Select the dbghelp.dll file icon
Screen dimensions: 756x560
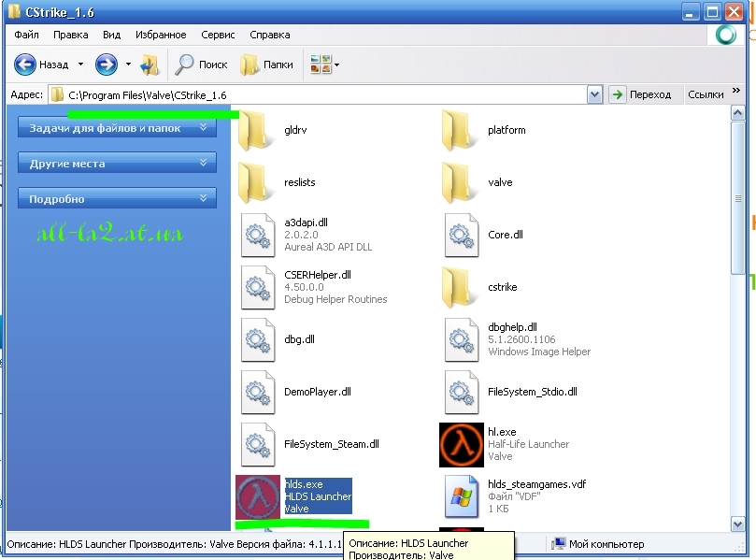point(462,339)
